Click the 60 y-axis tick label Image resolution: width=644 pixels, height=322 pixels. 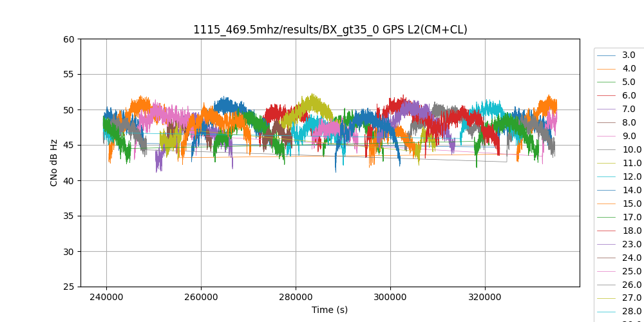tap(69, 39)
